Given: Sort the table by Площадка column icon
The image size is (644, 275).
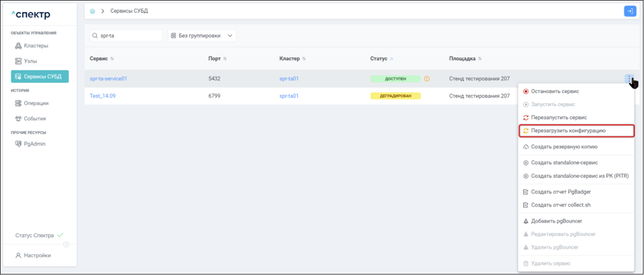Looking at the screenshot, I should (481, 58).
